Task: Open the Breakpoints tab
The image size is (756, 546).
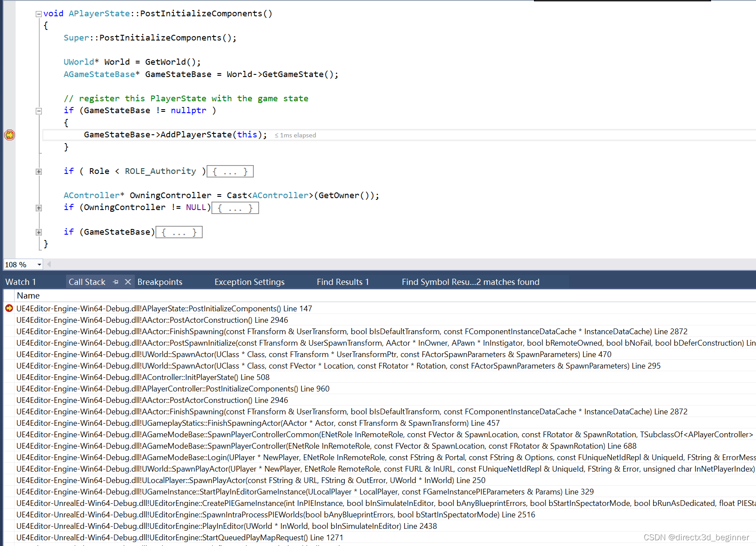Action: pos(160,282)
